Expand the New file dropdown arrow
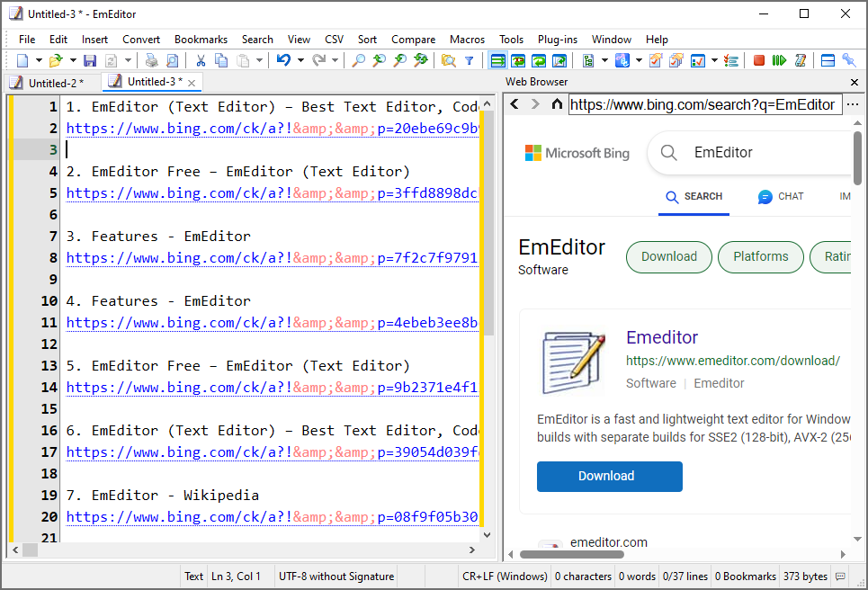 pos(39,60)
